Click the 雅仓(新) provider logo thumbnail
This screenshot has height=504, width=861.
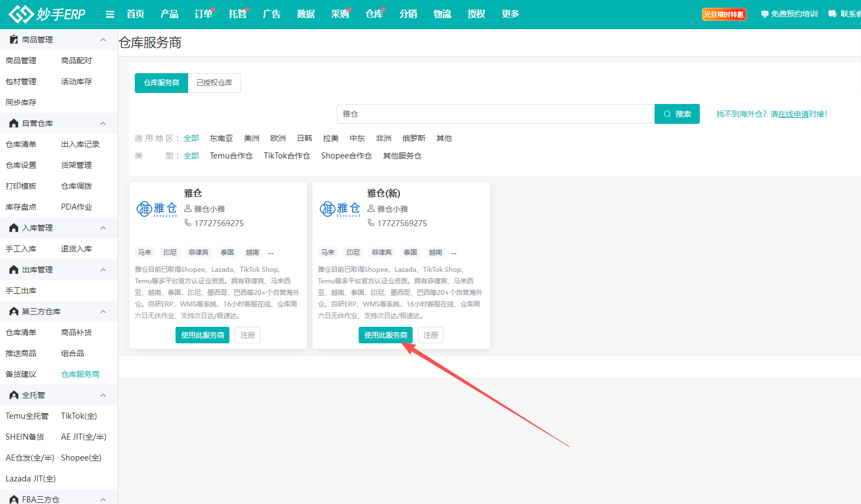point(340,209)
